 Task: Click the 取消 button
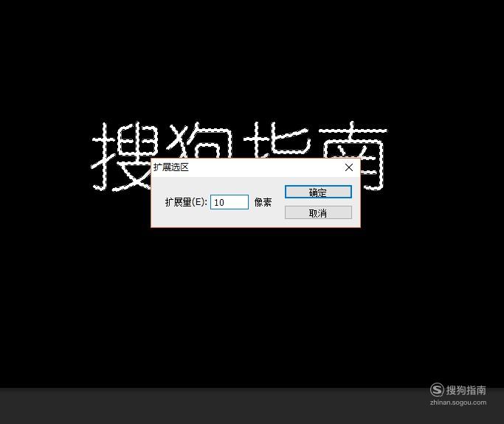click(318, 212)
